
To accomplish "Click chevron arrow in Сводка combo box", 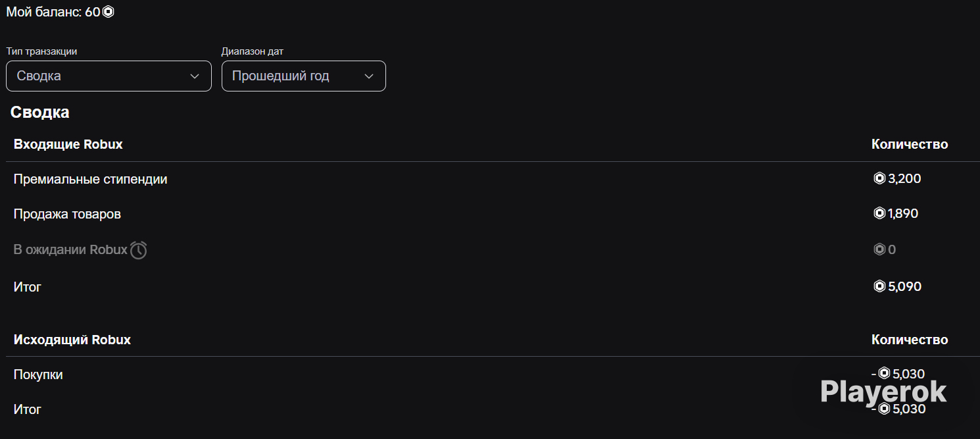I will coord(195,76).
